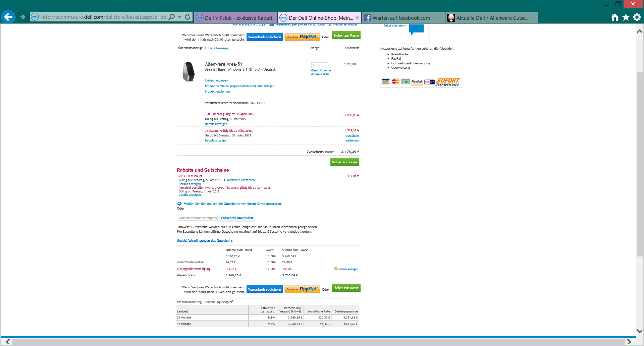Click Gutschein entfernen next to 7% Rabatt

click(x=352, y=138)
